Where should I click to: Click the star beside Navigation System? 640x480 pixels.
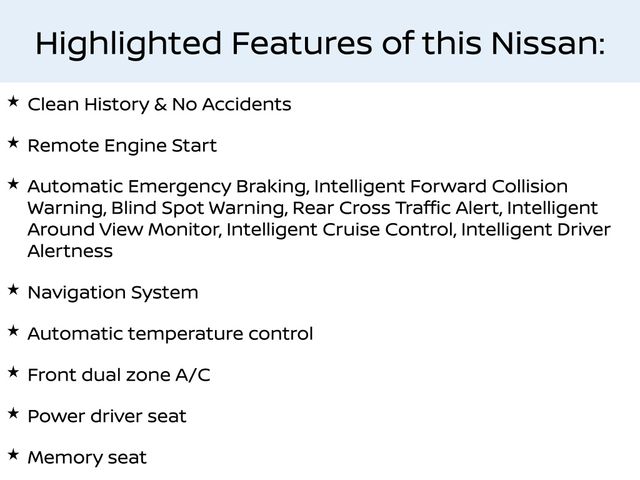13,290
